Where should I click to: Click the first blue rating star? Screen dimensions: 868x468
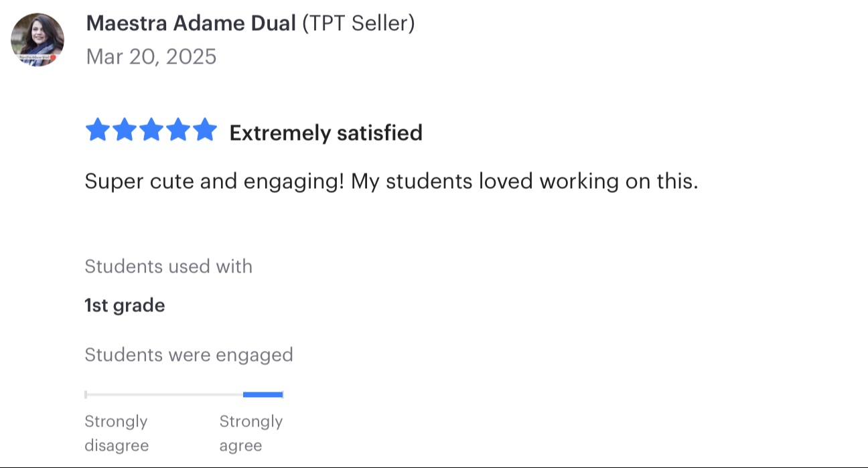click(97, 131)
